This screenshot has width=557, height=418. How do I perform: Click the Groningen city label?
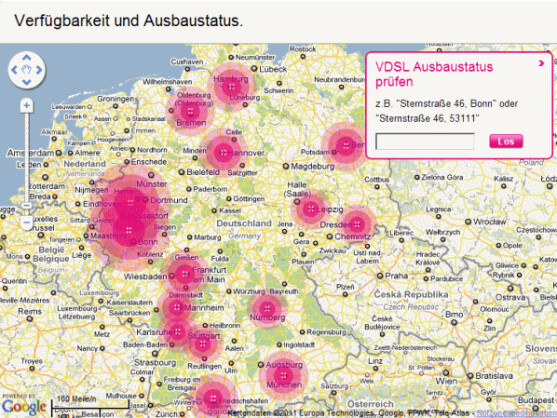[116, 99]
